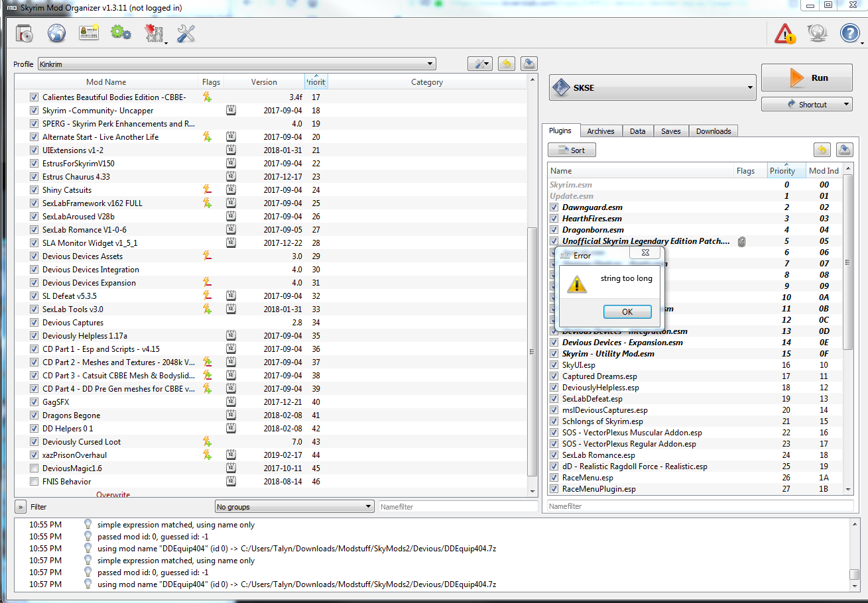
Task: Create plugin list backup in the Plugins tab
Action: coord(844,150)
